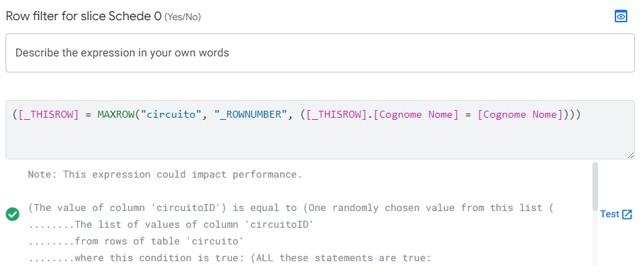Image resolution: width=644 pixels, height=273 pixels.
Task: Click the first [_THISROW] token in the expression
Action: click(49, 114)
